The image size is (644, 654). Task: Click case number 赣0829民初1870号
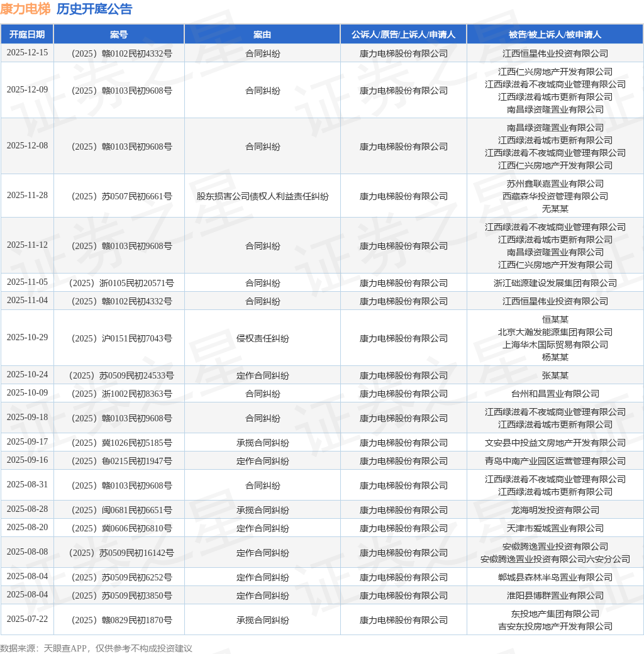(x=121, y=620)
